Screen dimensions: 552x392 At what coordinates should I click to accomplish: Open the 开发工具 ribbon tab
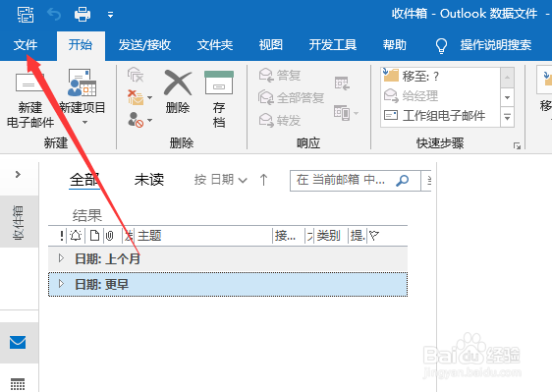point(333,45)
